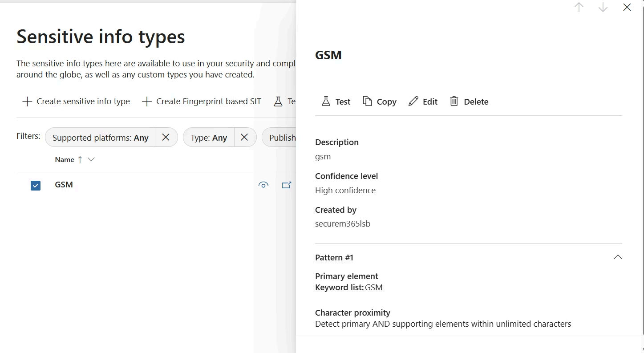Click the partially hidden flask Test button in list toolbar

pyautogui.click(x=284, y=101)
